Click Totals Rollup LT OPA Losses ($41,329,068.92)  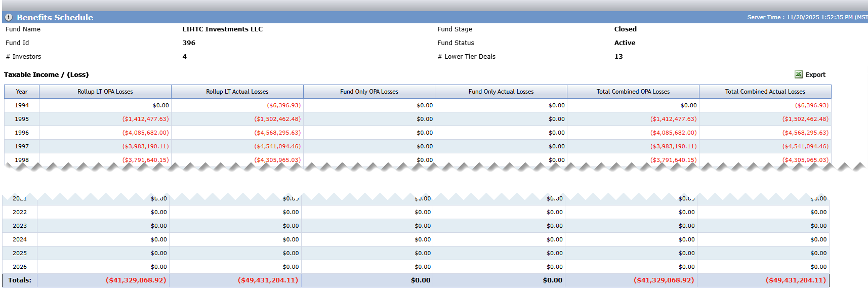(x=136, y=280)
